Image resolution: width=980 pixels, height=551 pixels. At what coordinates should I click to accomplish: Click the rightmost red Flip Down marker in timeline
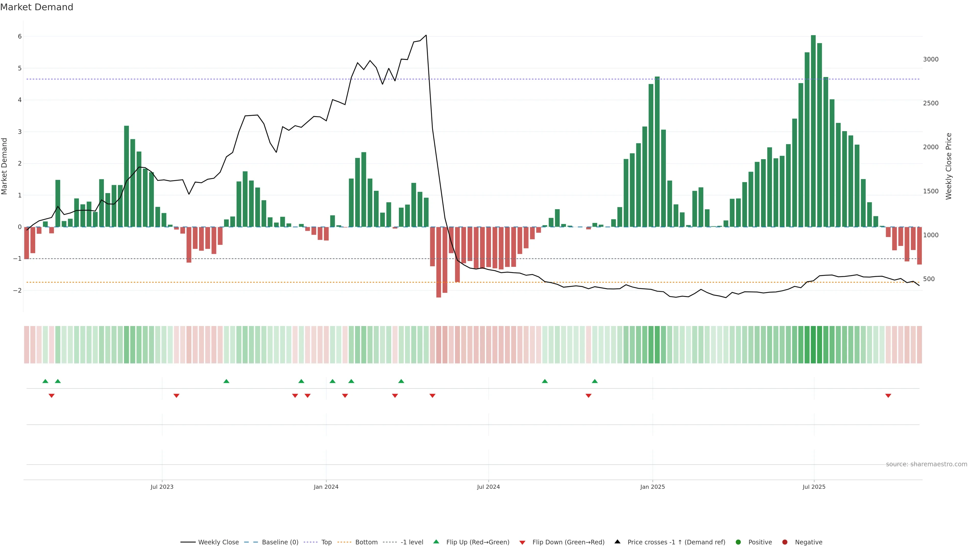888,396
